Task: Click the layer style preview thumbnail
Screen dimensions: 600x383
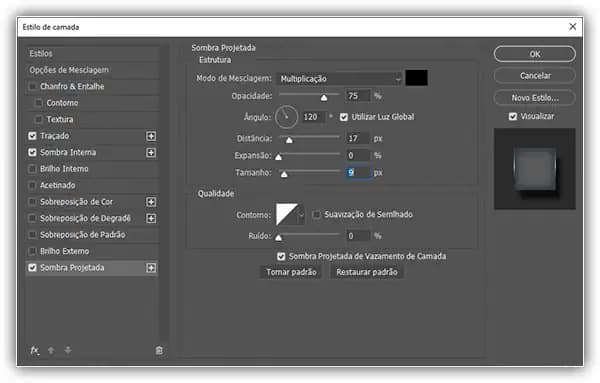Action: click(x=535, y=169)
